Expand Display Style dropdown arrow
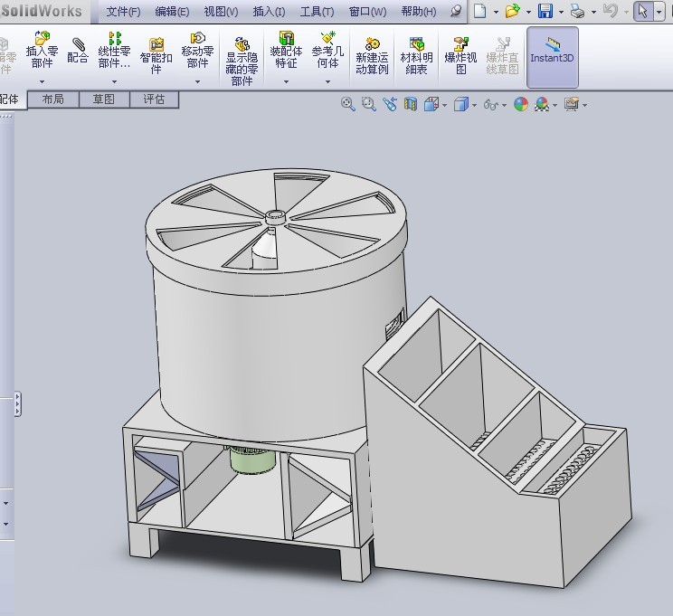 (474, 105)
